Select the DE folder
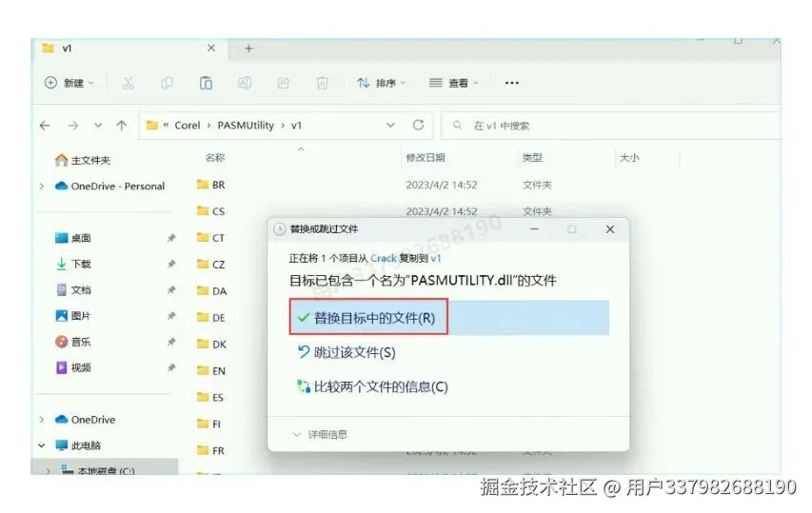The width and height of the screenshot is (812, 513). click(x=211, y=317)
